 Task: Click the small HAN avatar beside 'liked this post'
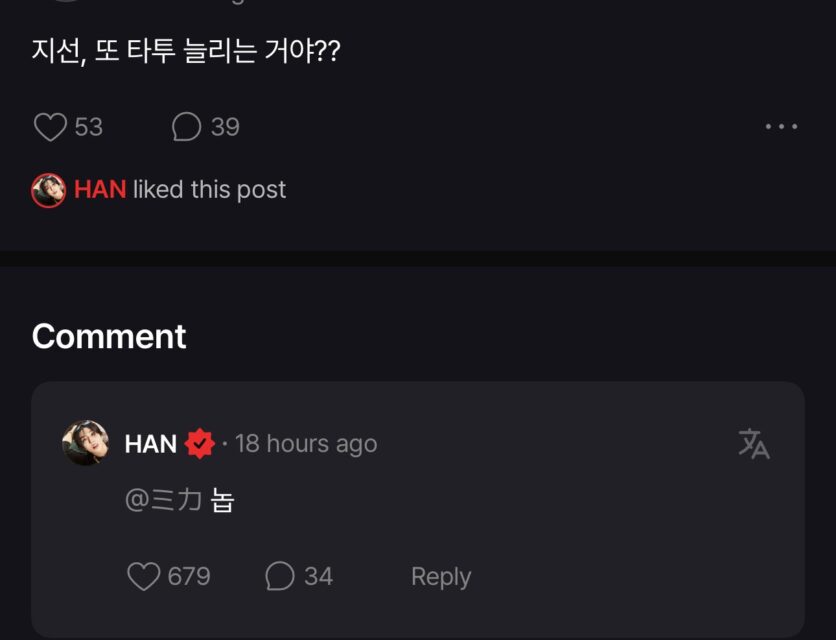(x=49, y=190)
